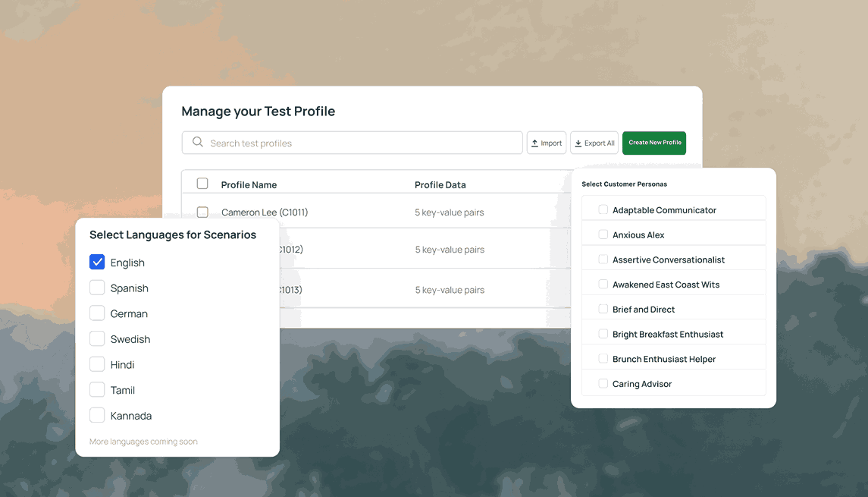Image resolution: width=868 pixels, height=497 pixels.
Task: Select the Brunch Enthusiast Helper checkbox
Action: tap(603, 358)
